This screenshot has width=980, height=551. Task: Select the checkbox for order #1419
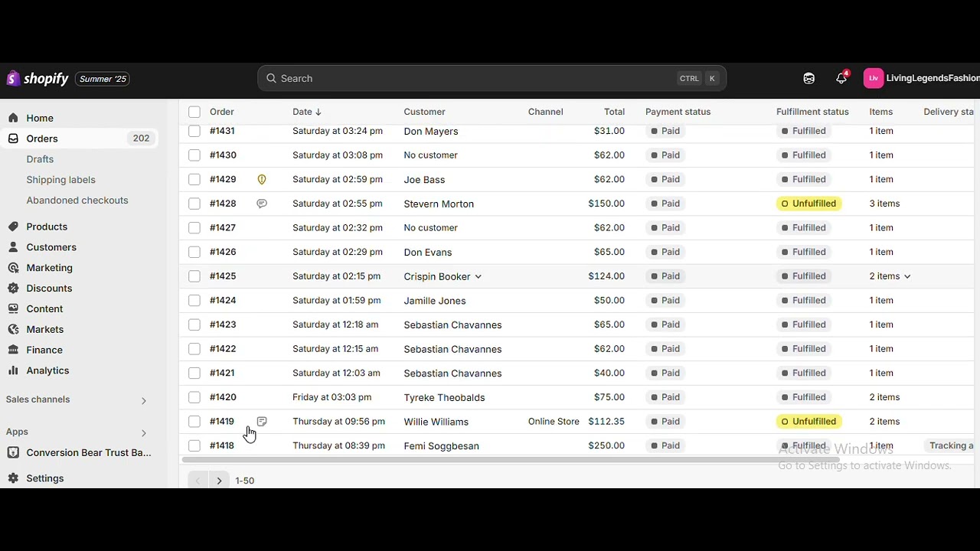pos(194,422)
